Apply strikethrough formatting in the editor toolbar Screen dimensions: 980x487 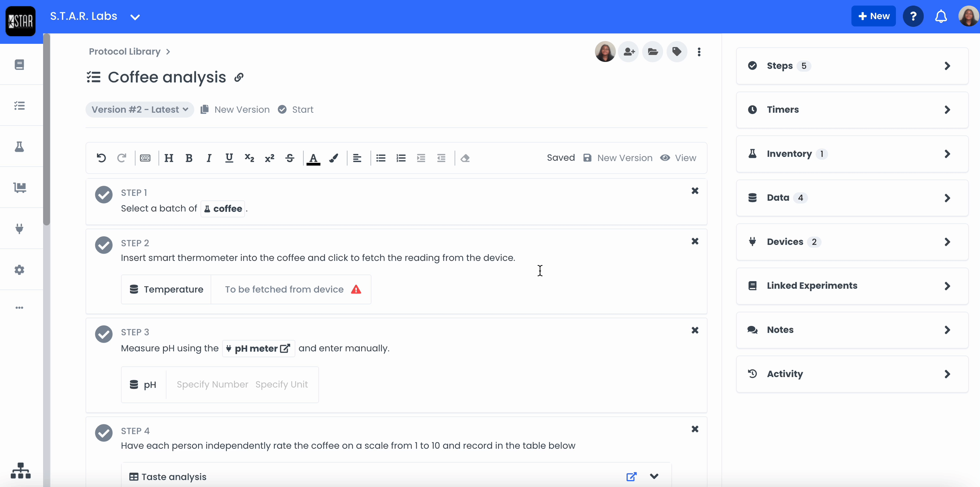[x=289, y=158]
